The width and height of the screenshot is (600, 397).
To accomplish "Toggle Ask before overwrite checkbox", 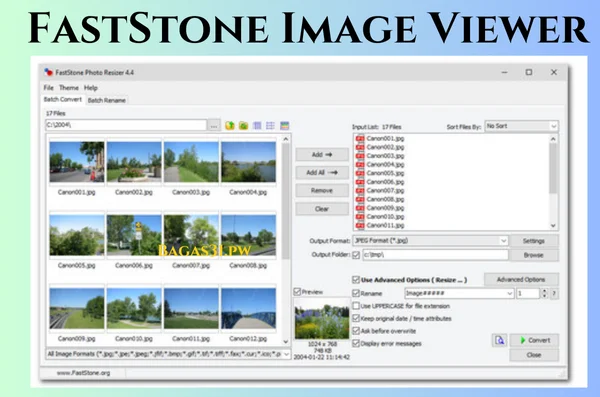I will (356, 331).
